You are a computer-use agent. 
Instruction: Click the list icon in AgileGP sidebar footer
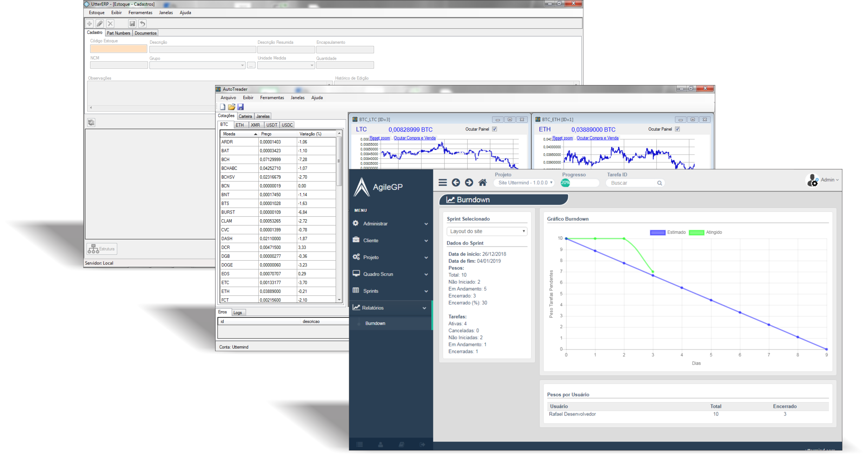coord(360,445)
